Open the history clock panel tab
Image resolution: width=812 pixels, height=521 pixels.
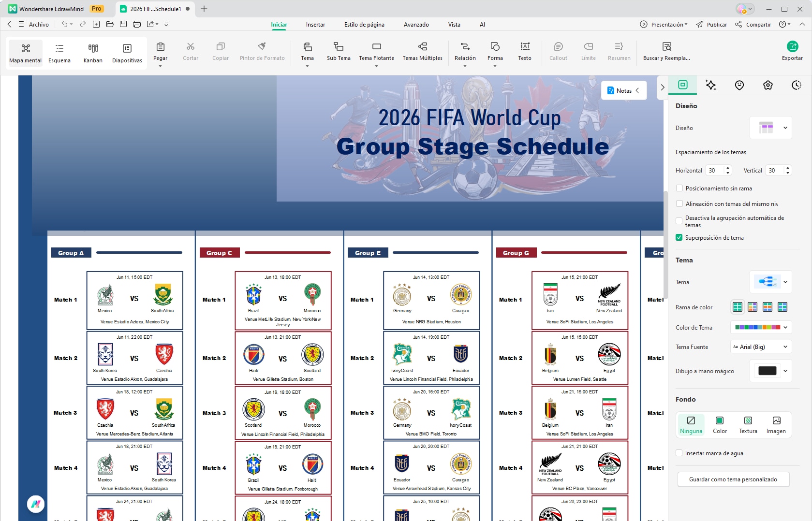coord(797,85)
